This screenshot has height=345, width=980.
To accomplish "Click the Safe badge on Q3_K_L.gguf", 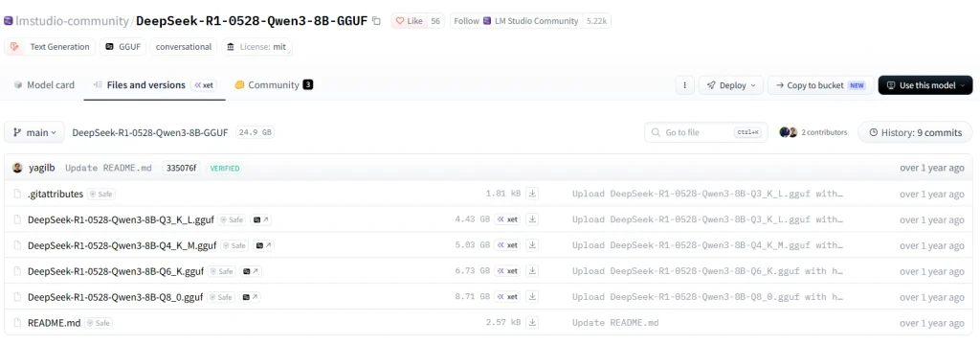I will (233, 219).
